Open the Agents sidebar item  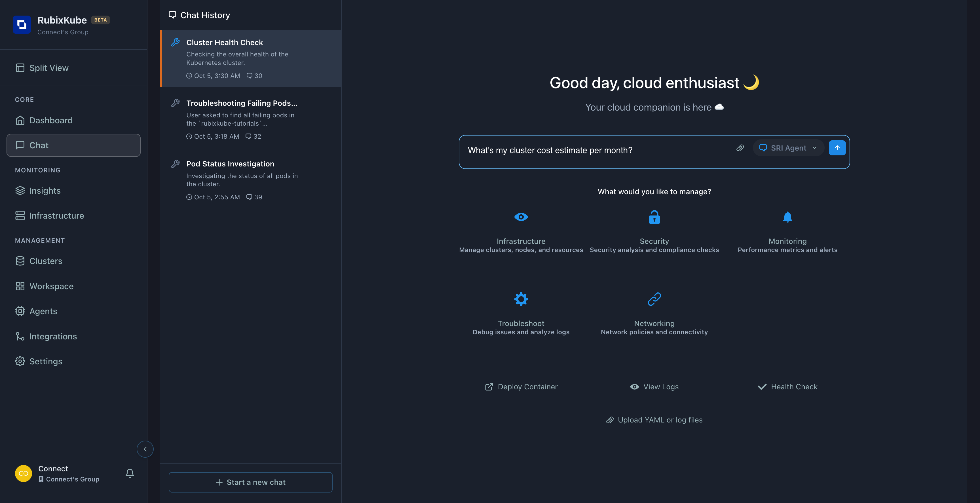(43, 311)
